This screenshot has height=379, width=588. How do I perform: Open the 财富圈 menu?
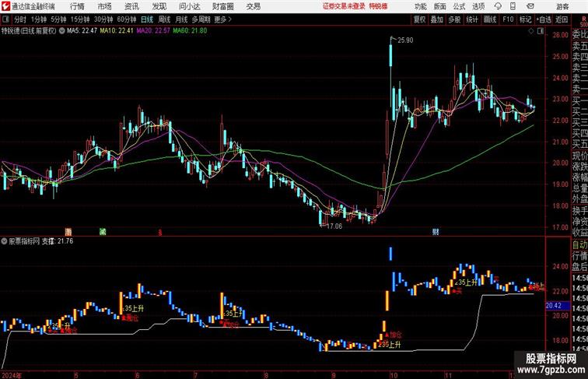222,6
